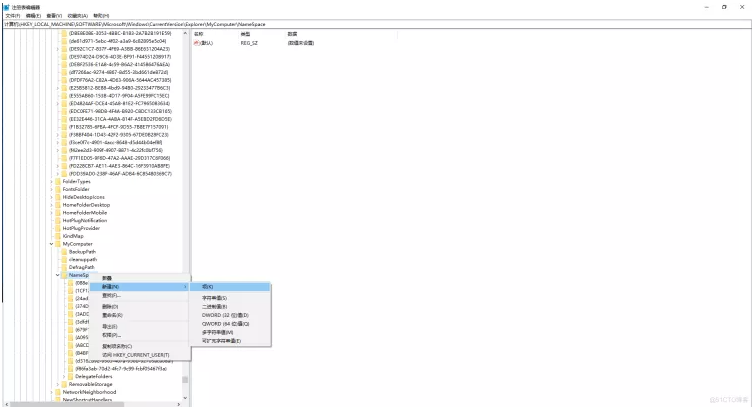Click the HotPlugProvider folder icon

pos(58,228)
